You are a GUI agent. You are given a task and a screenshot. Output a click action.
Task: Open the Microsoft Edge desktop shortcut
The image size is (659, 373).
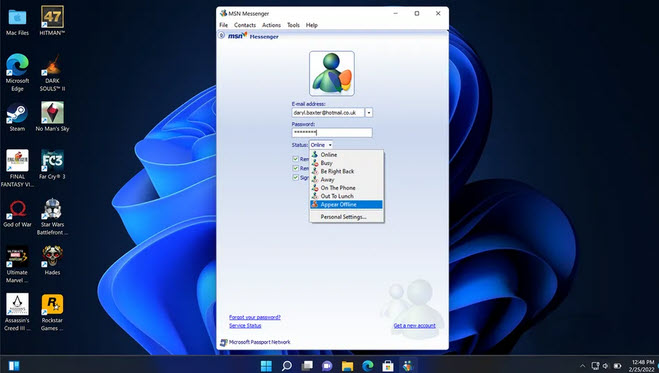pos(17,73)
